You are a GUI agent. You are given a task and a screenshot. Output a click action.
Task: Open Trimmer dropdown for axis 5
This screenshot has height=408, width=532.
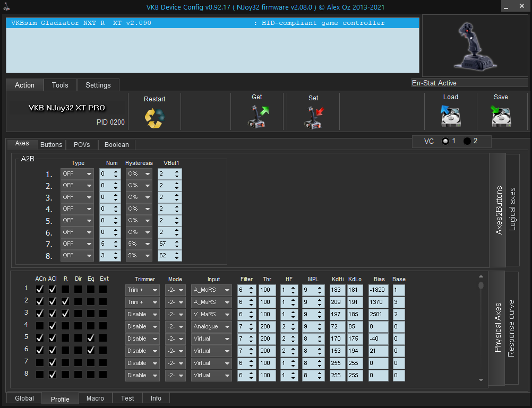(142, 339)
